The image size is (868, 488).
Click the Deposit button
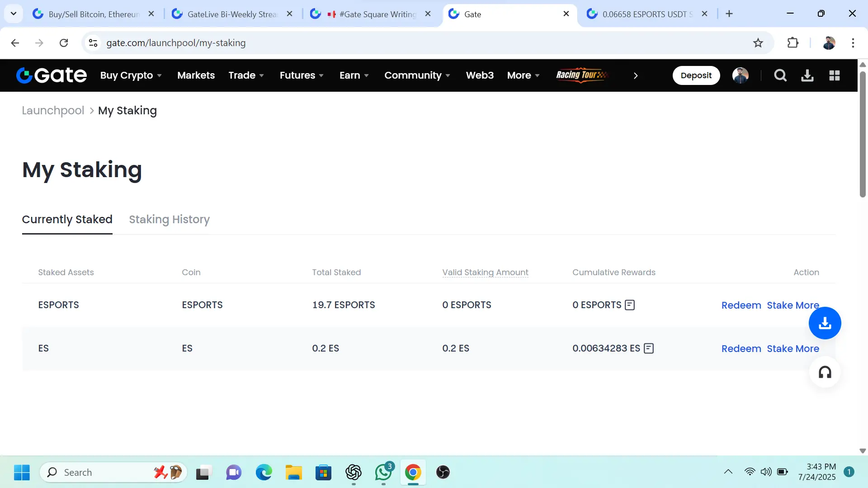696,75
